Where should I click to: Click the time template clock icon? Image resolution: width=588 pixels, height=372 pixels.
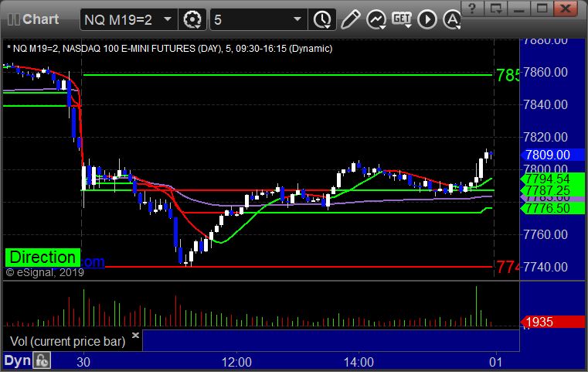322,19
